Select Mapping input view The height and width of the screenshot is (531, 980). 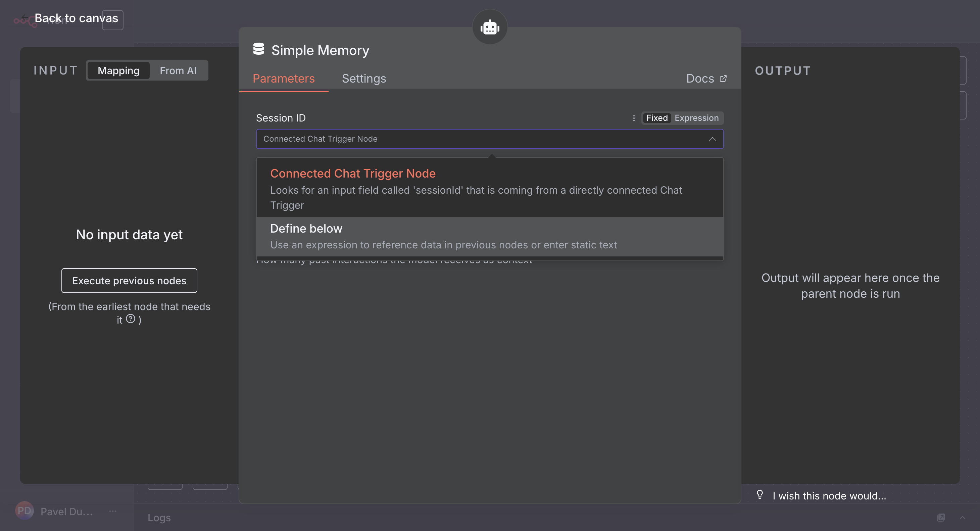click(118, 71)
